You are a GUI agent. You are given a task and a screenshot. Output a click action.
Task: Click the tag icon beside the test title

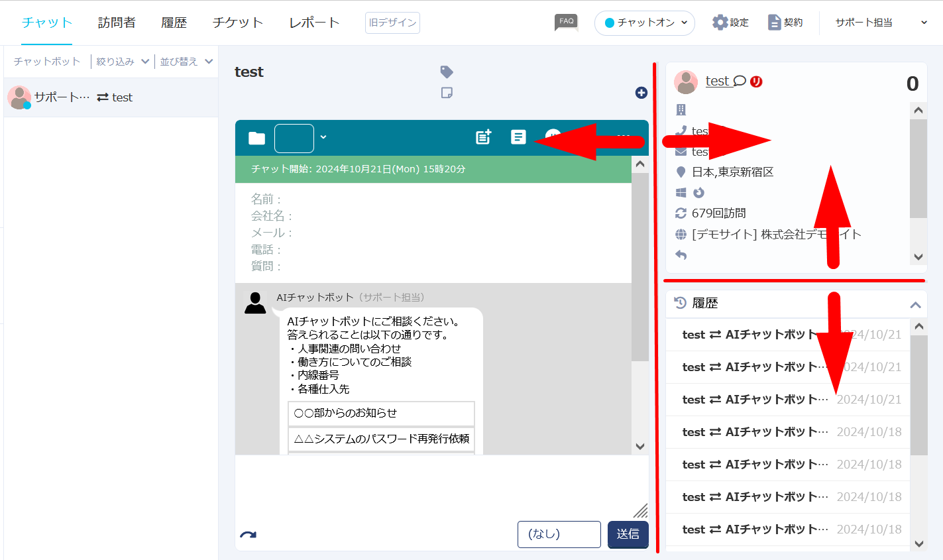tap(447, 72)
